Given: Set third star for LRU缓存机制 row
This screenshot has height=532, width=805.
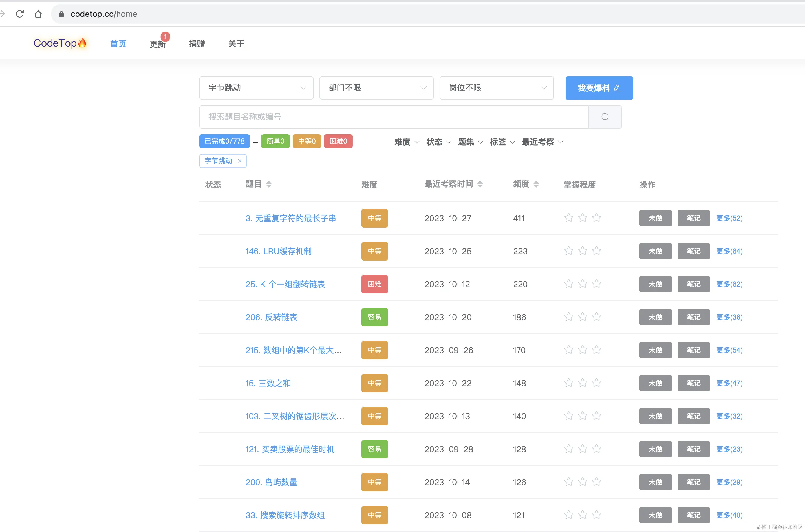Looking at the screenshot, I should point(596,251).
